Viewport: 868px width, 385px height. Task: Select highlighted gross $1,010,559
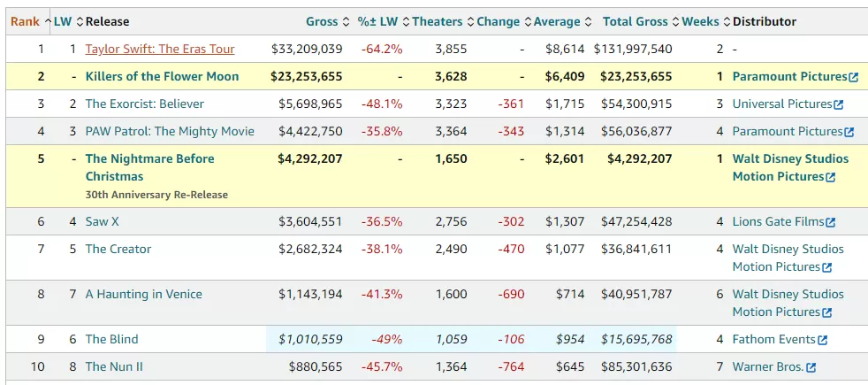[310, 340]
